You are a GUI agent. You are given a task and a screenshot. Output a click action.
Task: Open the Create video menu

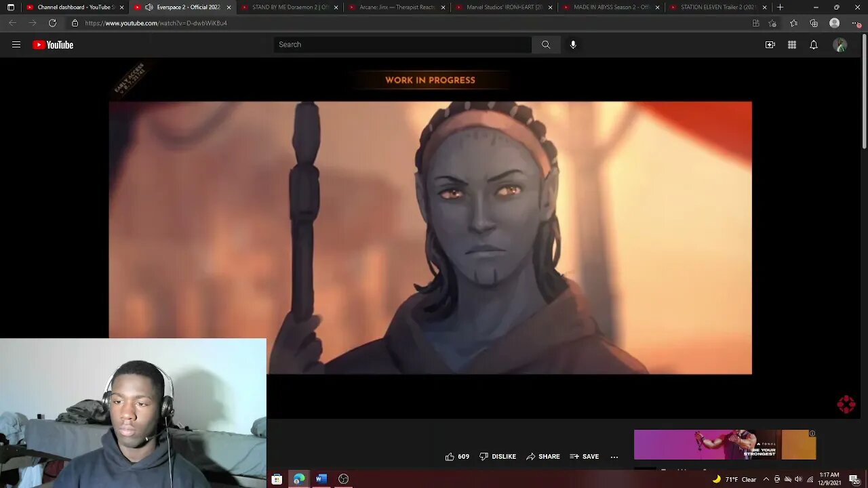[x=770, y=45]
